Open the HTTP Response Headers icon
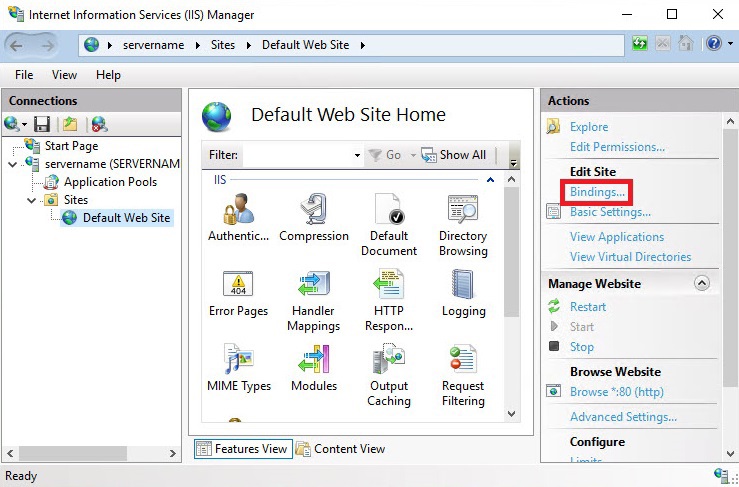The width and height of the screenshot is (739, 487). [x=389, y=283]
